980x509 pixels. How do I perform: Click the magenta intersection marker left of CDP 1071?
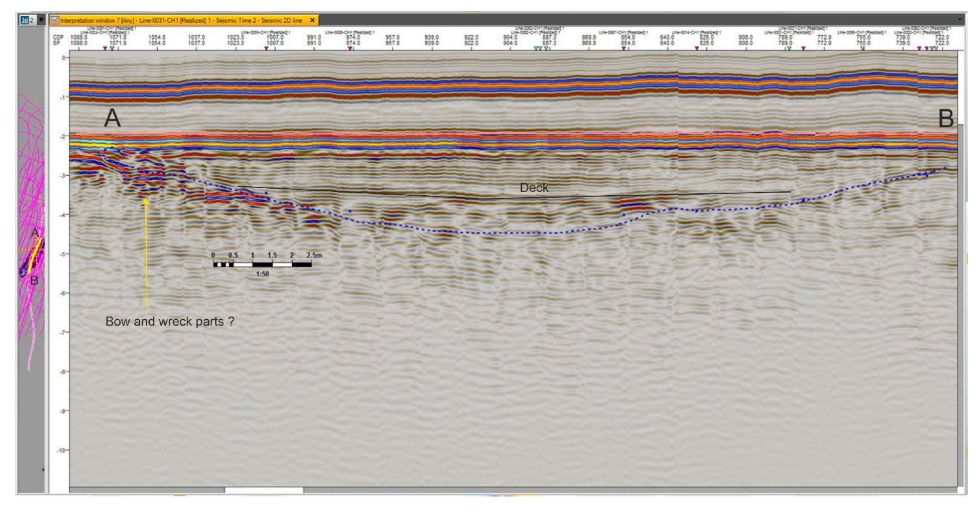coord(105,48)
